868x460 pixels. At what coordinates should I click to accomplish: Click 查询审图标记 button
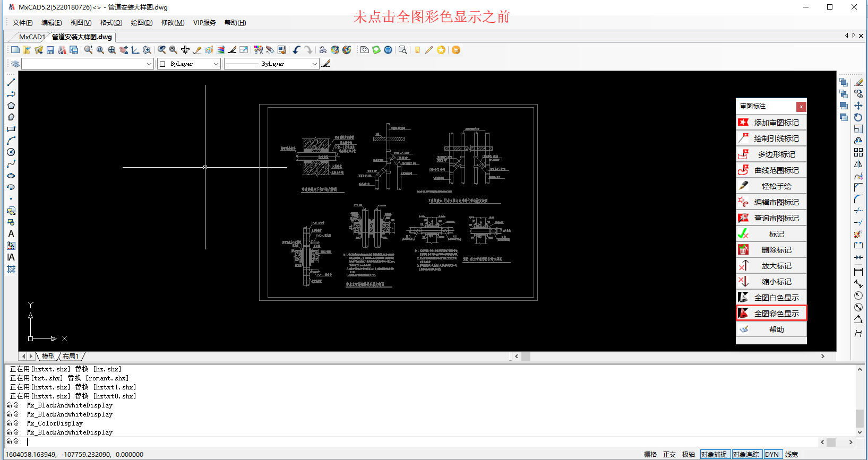pyautogui.click(x=771, y=218)
